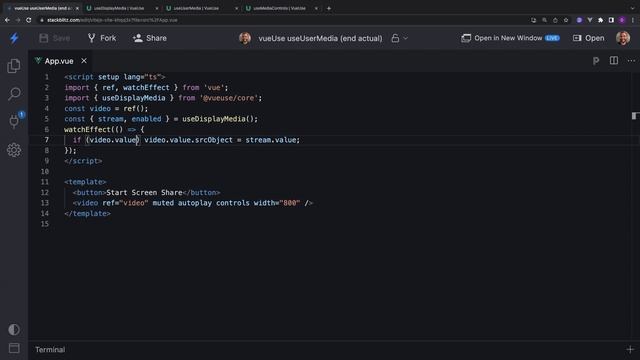The image size is (640, 360).
Task: Open a new browser tab
Action: [329, 8]
